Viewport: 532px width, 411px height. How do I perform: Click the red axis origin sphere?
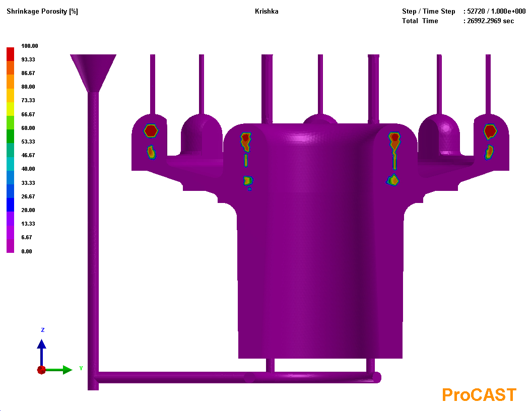(41, 370)
